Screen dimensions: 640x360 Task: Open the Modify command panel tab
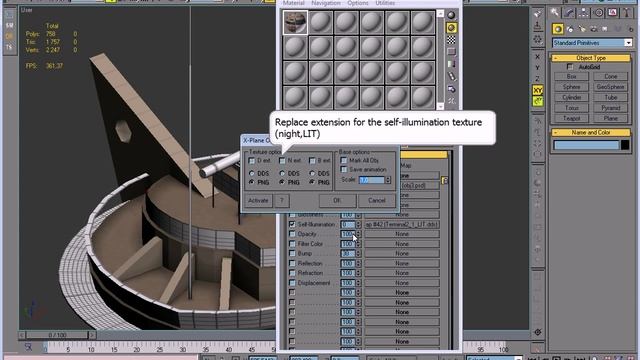(x=569, y=13)
